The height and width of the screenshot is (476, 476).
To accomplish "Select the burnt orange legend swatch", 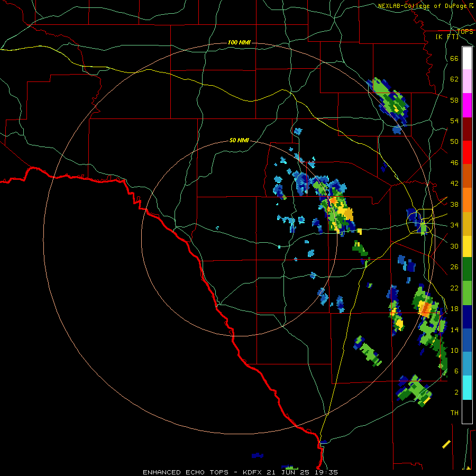I will tap(467, 176).
